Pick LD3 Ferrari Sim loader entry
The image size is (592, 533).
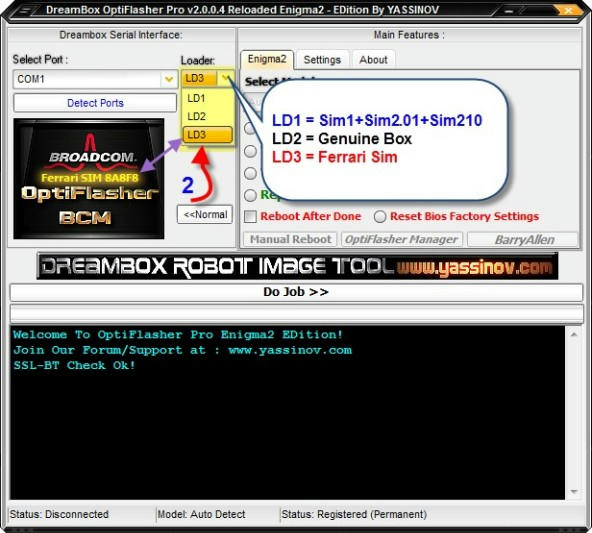pos(207,135)
